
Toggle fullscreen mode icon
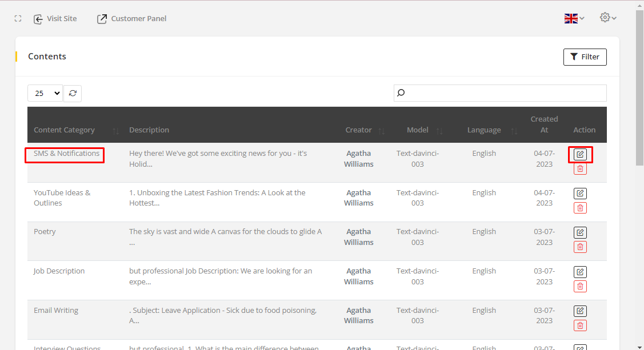click(x=18, y=19)
